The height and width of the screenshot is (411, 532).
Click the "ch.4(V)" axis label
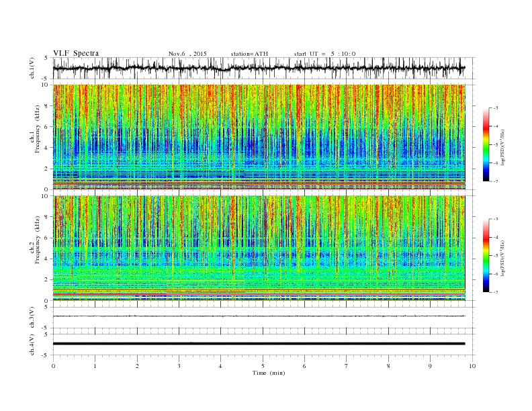pos(32,345)
